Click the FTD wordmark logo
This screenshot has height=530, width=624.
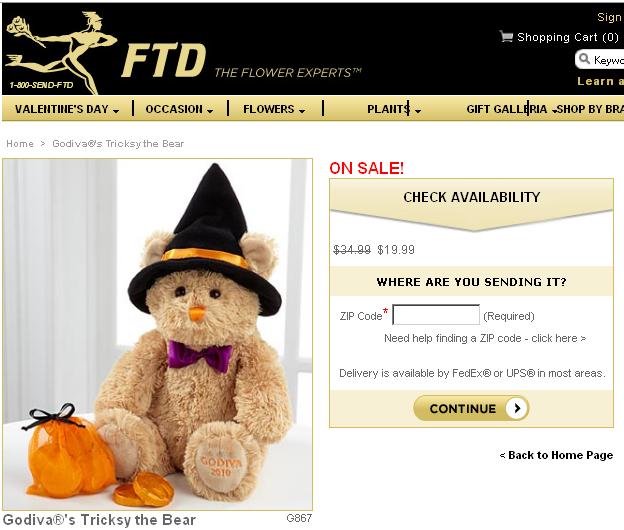coord(164,60)
